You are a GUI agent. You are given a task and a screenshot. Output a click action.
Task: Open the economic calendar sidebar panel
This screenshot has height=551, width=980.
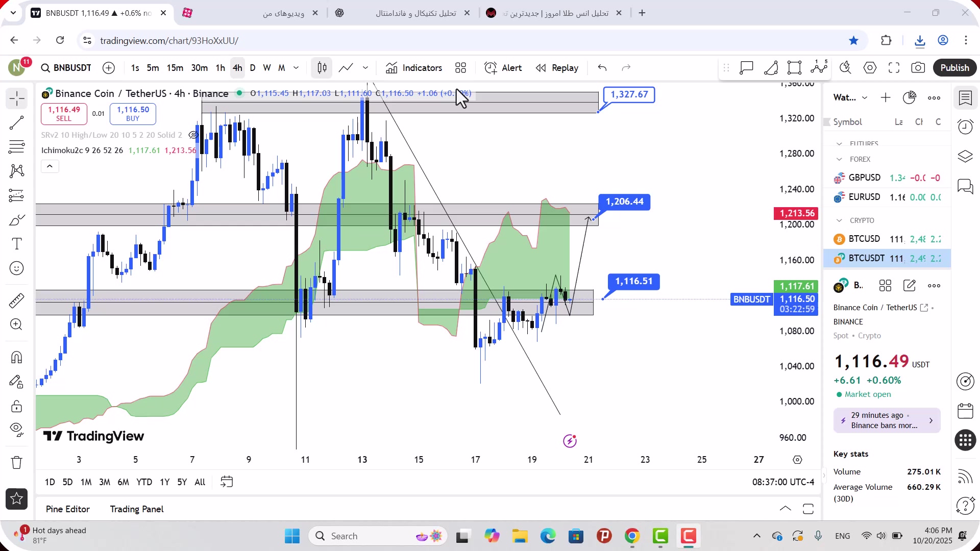point(965,411)
